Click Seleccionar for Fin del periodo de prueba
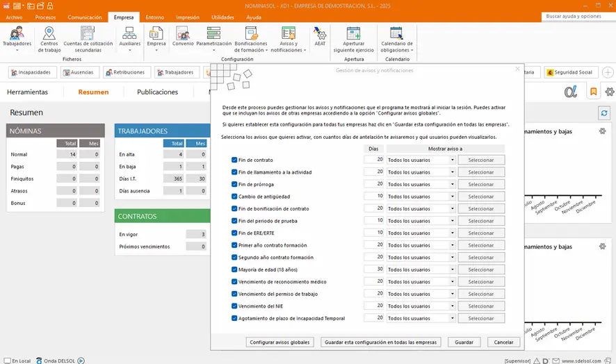 point(481,221)
